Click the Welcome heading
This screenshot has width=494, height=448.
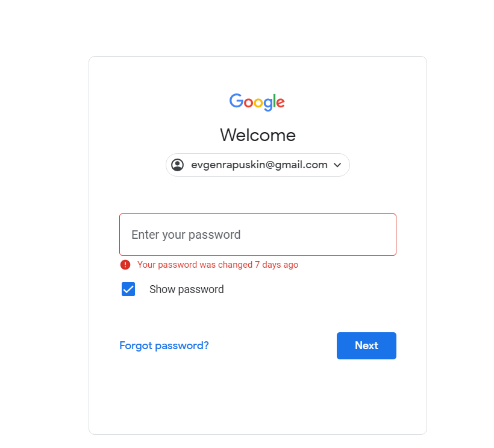258,135
